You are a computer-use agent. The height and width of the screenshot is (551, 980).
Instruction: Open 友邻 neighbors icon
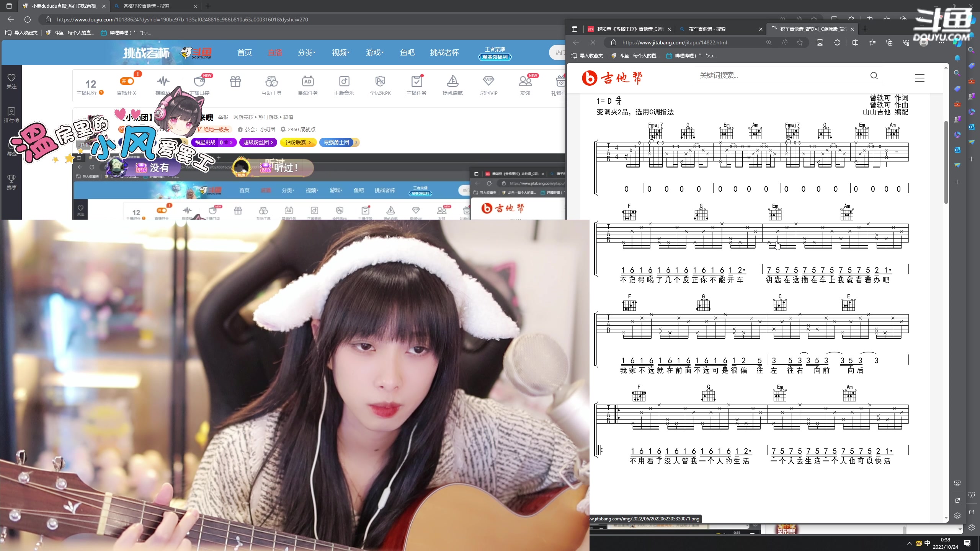525,81
